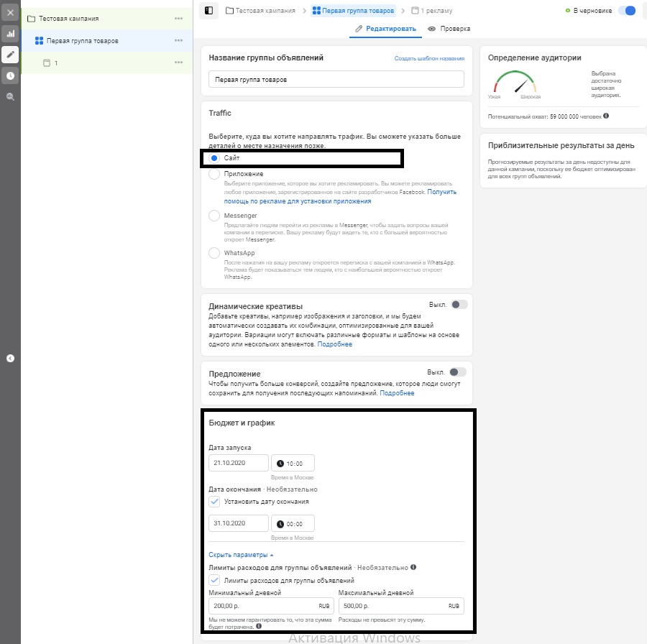Select the WhatsApp traffic destination
Image resolution: width=647 pixels, height=644 pixels.
214,253
